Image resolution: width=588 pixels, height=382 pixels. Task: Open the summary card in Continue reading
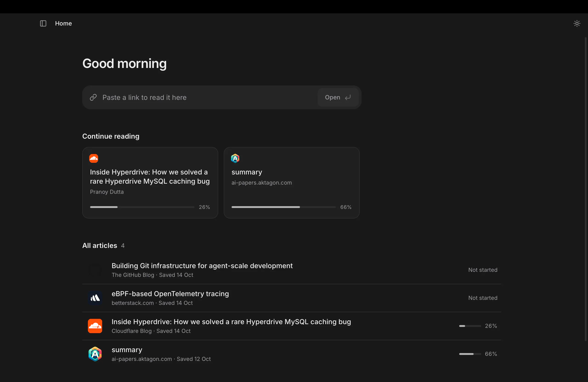point(291,183)
